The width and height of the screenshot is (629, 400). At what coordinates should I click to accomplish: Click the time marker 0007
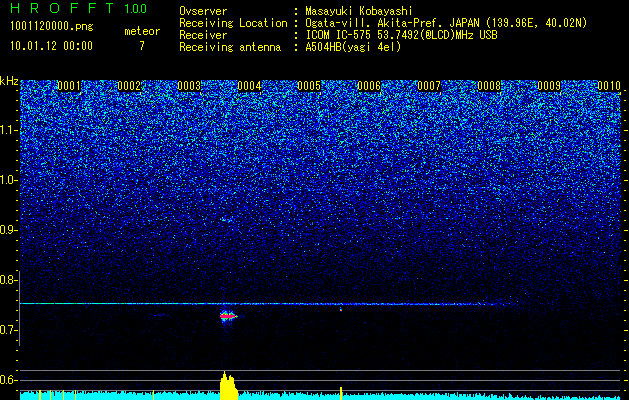coord(429,86)
